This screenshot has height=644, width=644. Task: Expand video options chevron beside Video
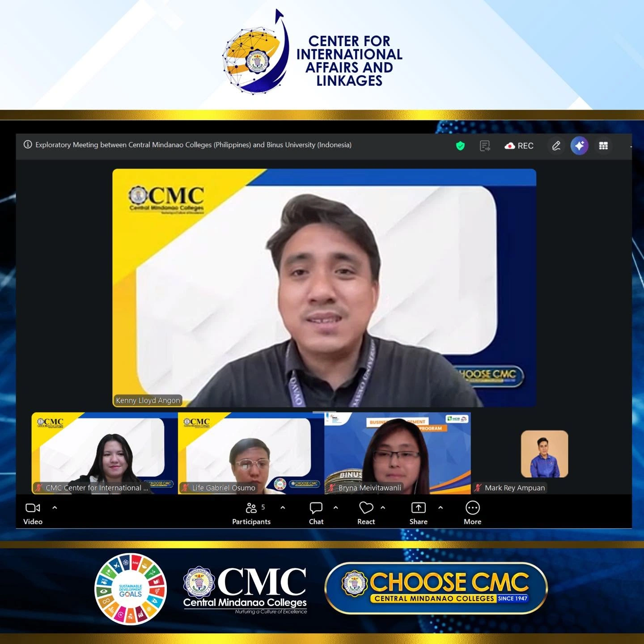coord(55,508)
